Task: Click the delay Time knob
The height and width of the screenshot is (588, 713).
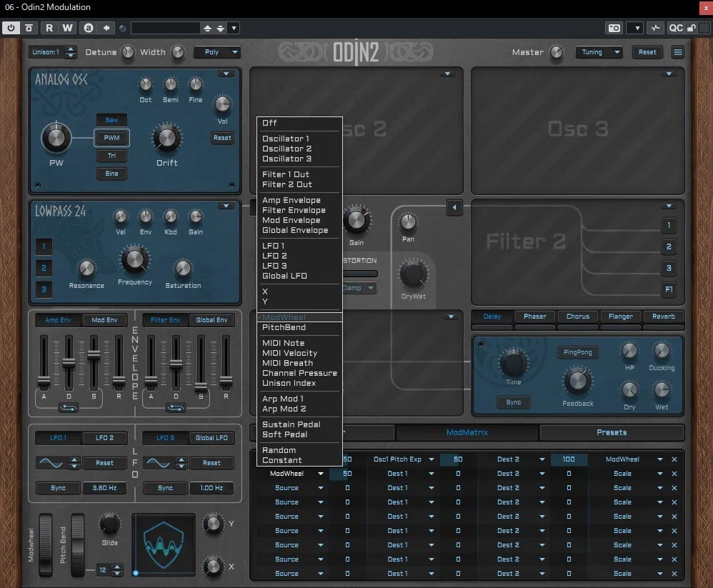Action: pyautogui.click(x=514, y=362)
